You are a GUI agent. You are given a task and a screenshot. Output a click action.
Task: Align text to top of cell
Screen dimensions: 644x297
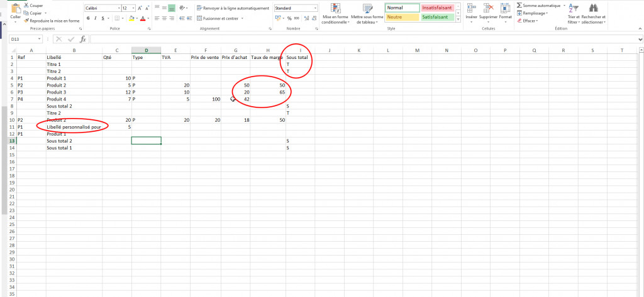pos(157,8)
